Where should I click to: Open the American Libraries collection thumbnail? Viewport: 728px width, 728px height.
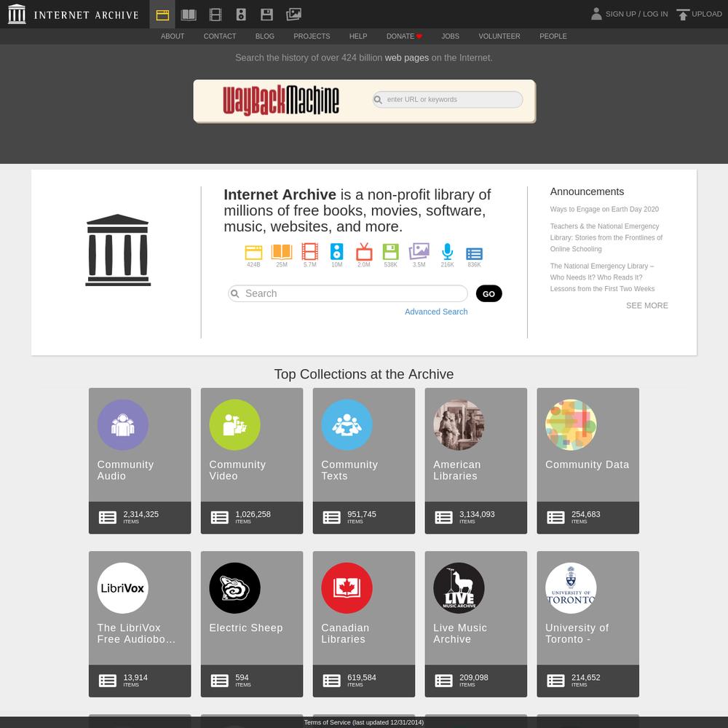pyautogui.click(x=459, y=425)
